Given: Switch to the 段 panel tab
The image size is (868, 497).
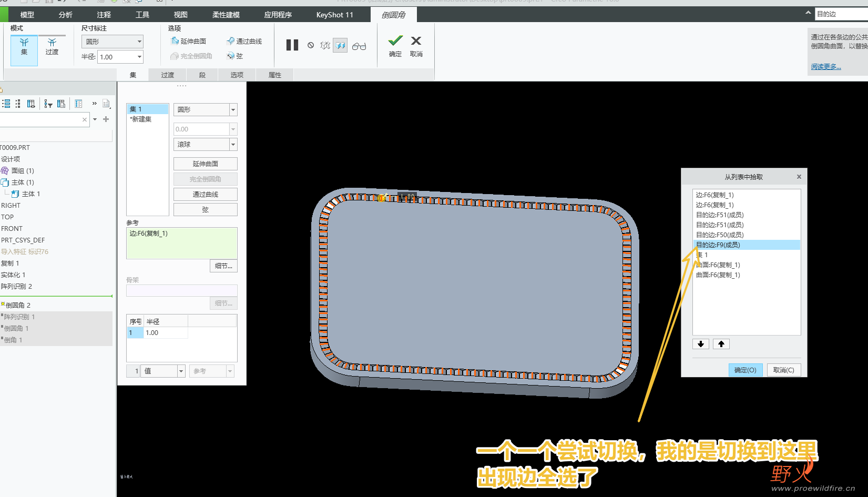Looking at the screenshot, I should point(202,75).
